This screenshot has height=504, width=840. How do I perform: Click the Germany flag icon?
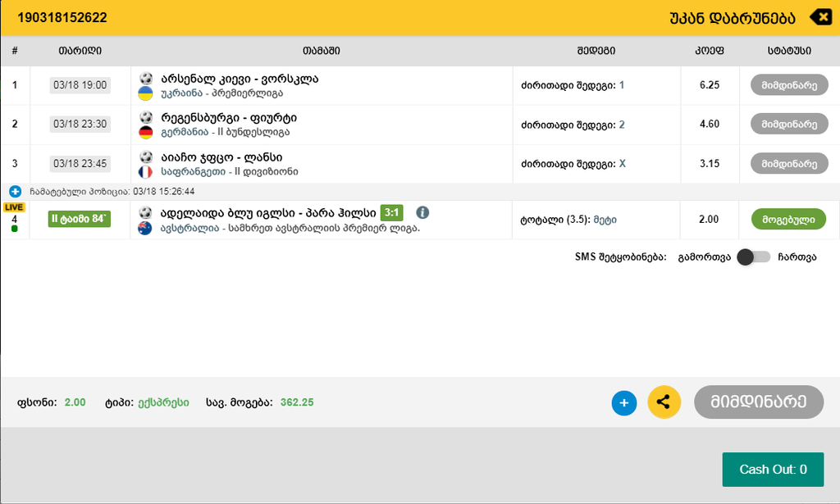[146, 132]
